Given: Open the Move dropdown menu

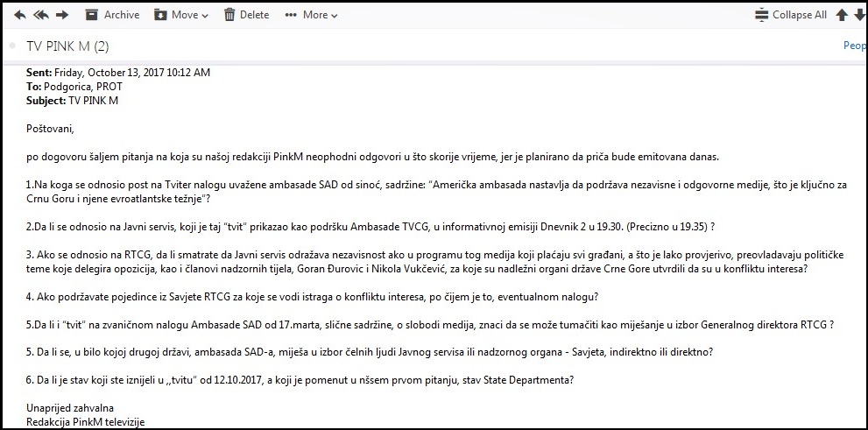Looking at the screenshot, I should [190, 15].
